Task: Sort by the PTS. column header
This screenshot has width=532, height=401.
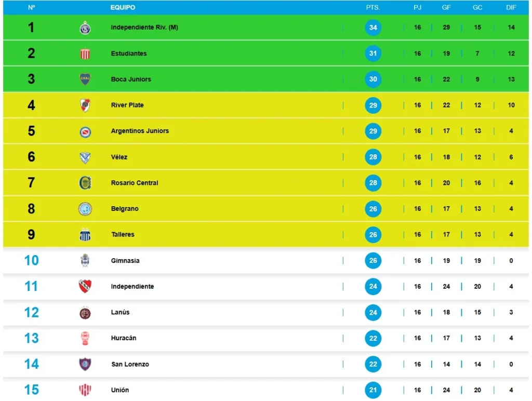Action: click(373, 7)
